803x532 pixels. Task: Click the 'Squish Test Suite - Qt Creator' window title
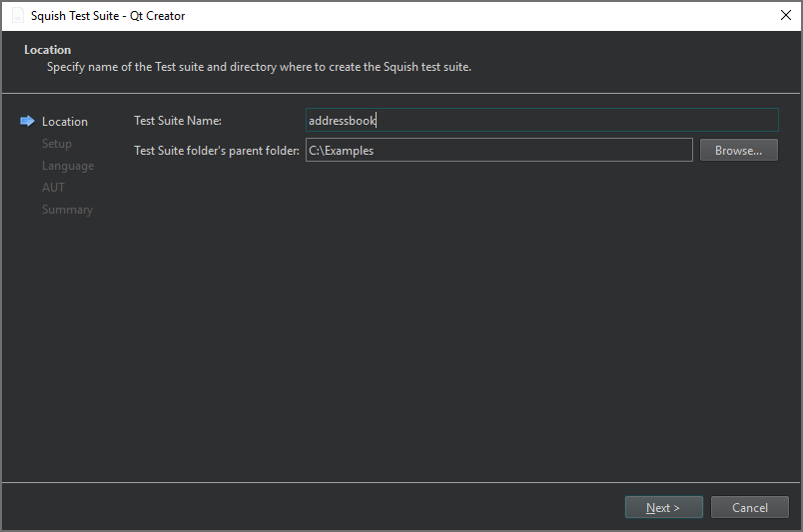(x=108, y=16)
